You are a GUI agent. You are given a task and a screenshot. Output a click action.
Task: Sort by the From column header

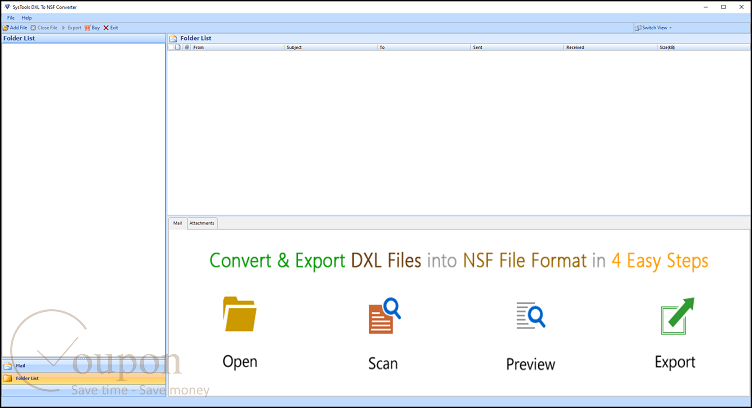click(x=238, y=47)
